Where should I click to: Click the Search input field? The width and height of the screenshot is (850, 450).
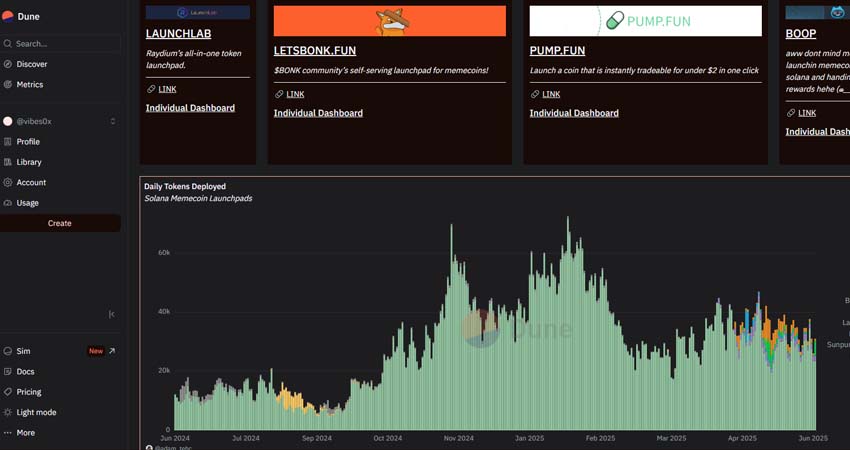[60, 44]
